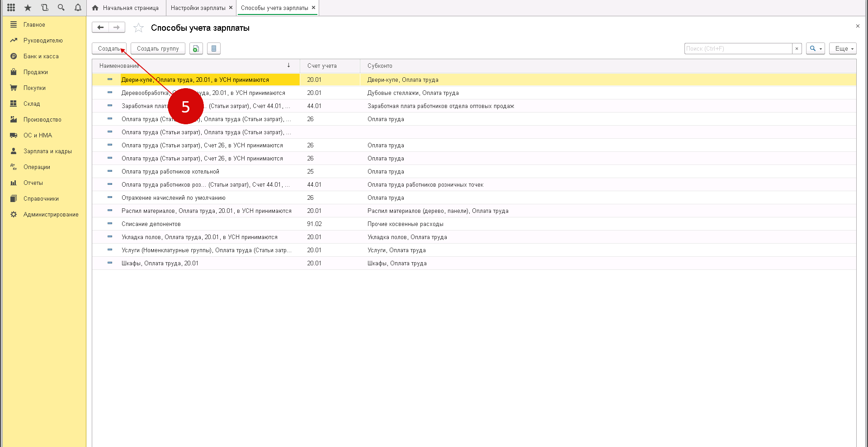The width and height of the screenshot is (868, 447).
Task: Open the Еще dropdown menu
Action: pyautogui.click(x=842, y=48)
